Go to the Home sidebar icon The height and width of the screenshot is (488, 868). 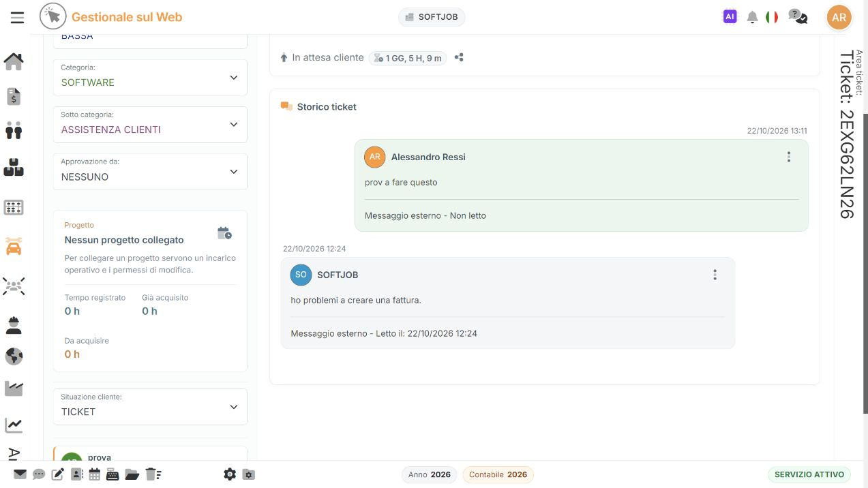point(14,62)
